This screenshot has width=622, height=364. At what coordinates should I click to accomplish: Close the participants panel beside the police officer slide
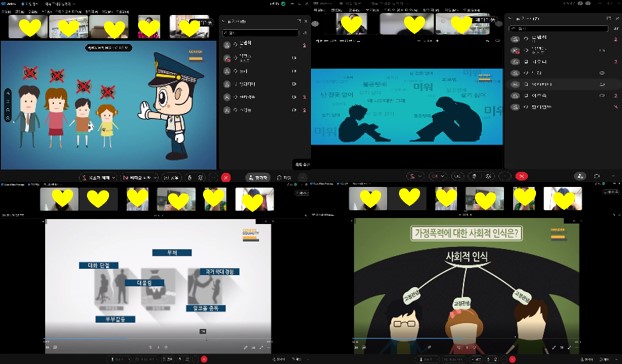tap(306, 21)
